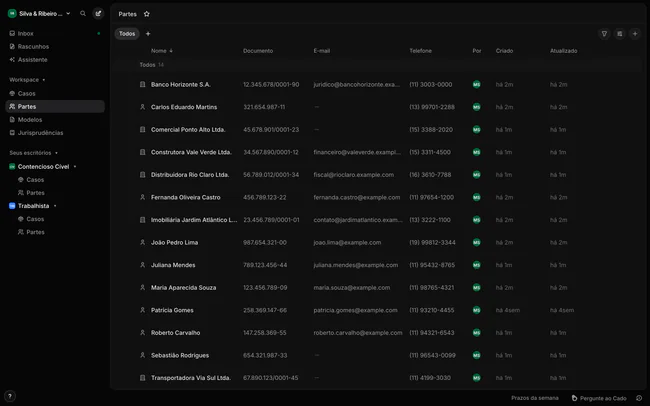Screen dimensions: 650x406
Task: Click the email fiscal@rioclaro.example.com
Action: pyautogui.click(x=354, y=175)
